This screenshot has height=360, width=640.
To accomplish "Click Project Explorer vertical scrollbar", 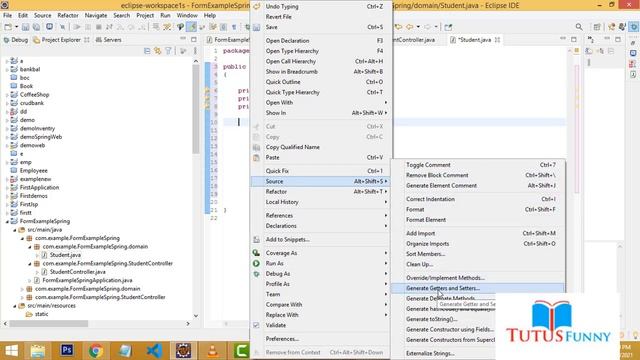I will tap(196, 108).
